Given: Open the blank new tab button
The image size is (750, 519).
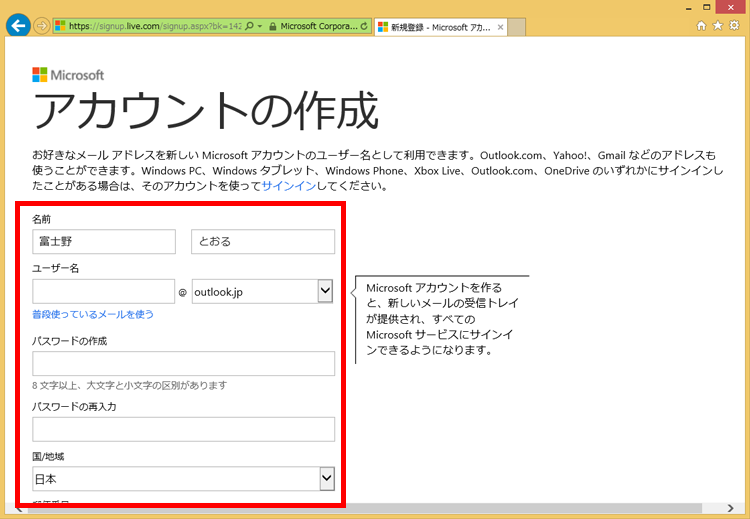Looking at the screenshot, I should 516,27.
